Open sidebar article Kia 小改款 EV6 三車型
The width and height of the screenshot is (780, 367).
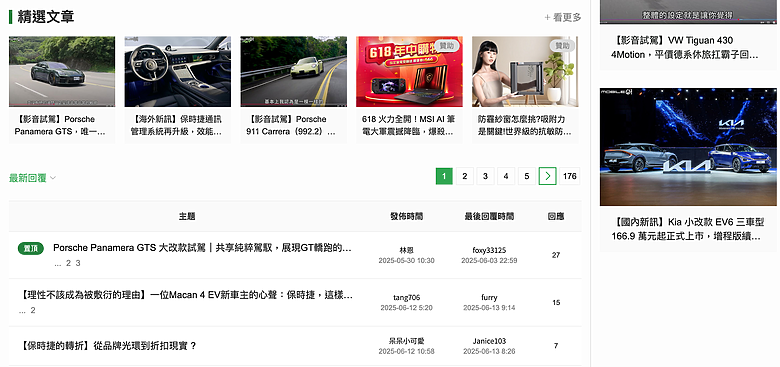[x=687, y=229]
